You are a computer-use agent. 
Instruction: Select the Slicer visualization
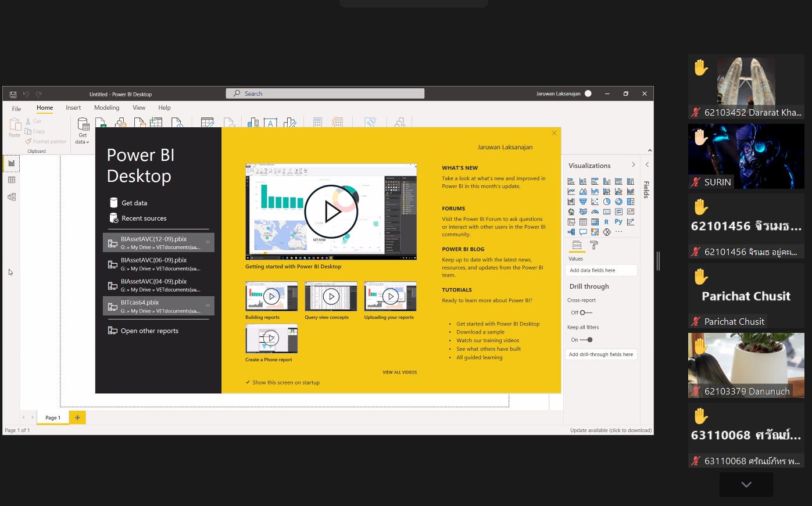click(x=571, y=222)
